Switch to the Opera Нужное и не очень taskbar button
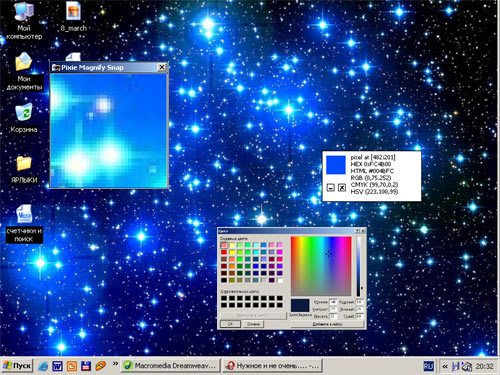 pyautogui.click(x=272, y=366)
